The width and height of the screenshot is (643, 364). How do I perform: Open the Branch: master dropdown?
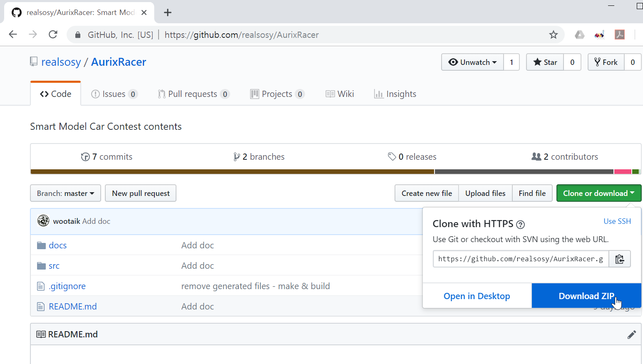pyautogui.click(x=65, y=193)
